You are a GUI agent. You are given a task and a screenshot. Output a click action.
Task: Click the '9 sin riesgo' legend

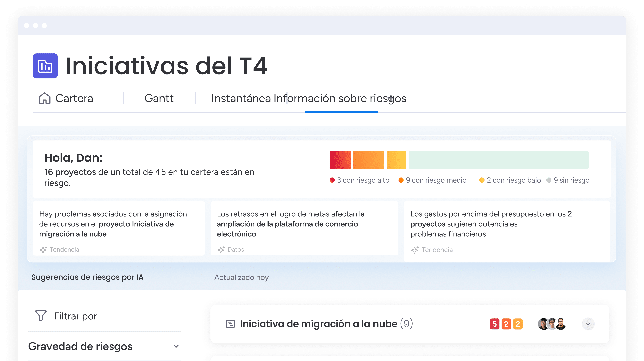[568, 180]
